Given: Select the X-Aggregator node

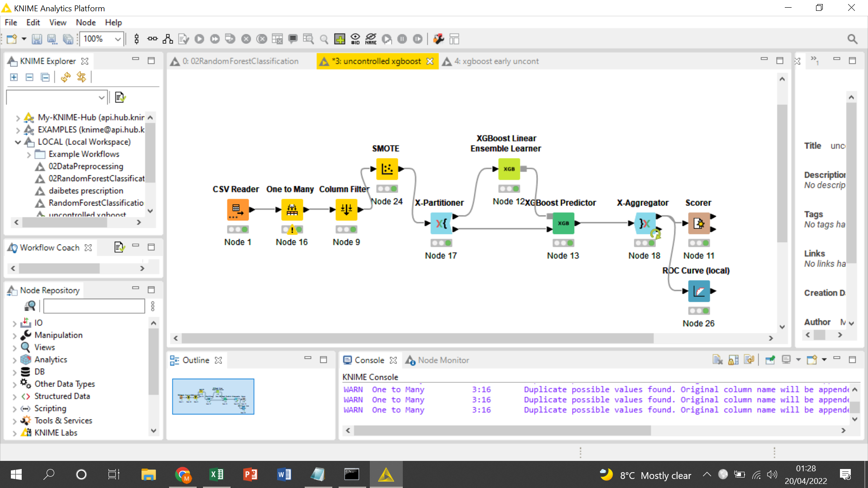Looking at the screenshot, I should [645, 223].
